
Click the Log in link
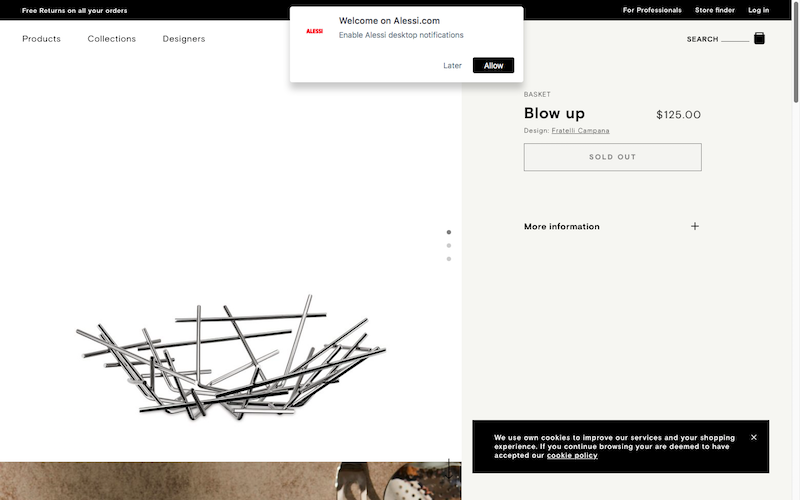coord(759,10)
